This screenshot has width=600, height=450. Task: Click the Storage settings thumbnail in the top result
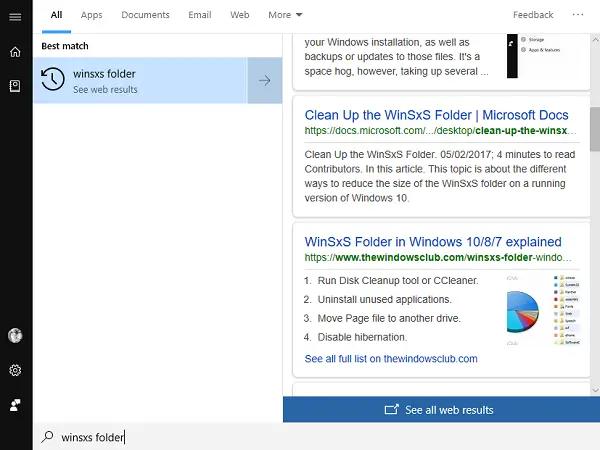(543, 56)
